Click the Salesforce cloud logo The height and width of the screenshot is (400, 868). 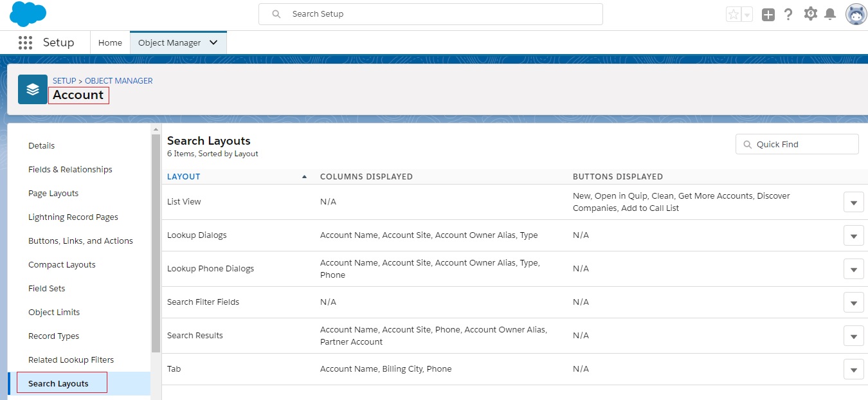click(27, 13)
